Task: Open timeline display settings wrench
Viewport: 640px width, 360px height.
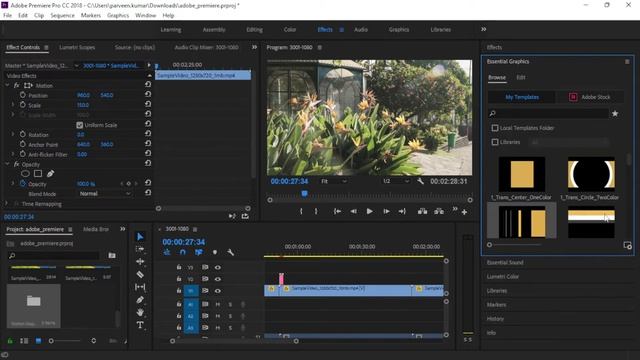Action: pos(230,253)
